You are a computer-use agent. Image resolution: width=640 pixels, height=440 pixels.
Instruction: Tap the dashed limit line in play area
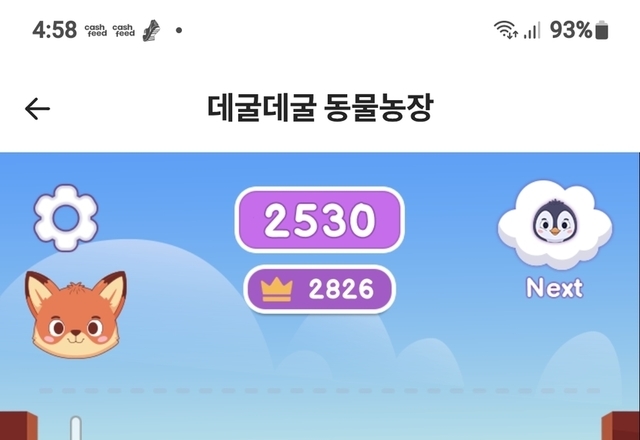pos(320,391)
